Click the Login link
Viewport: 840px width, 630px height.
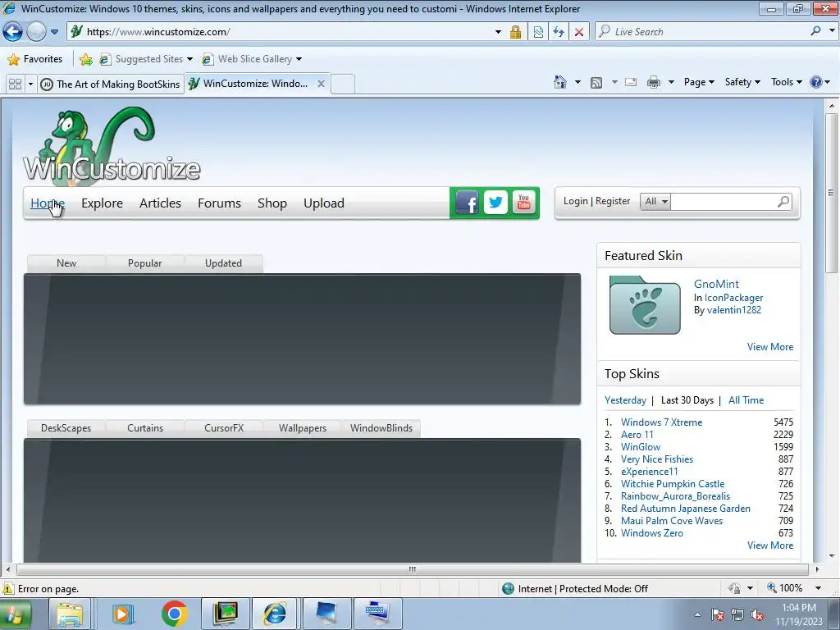click(575, 201)
